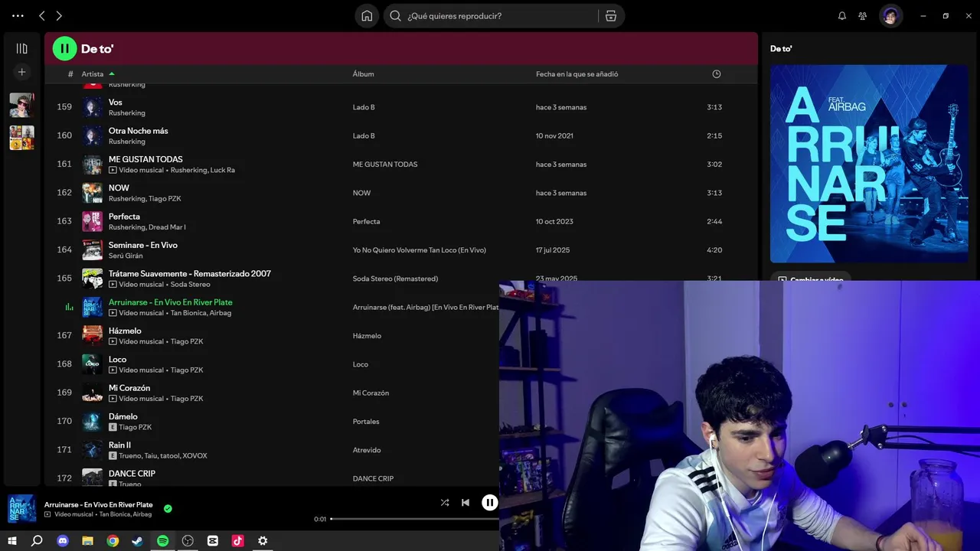Open notifications bell icon
This screenshot has height=551, width=980.
pyautogui.click(x=842, y=15)
